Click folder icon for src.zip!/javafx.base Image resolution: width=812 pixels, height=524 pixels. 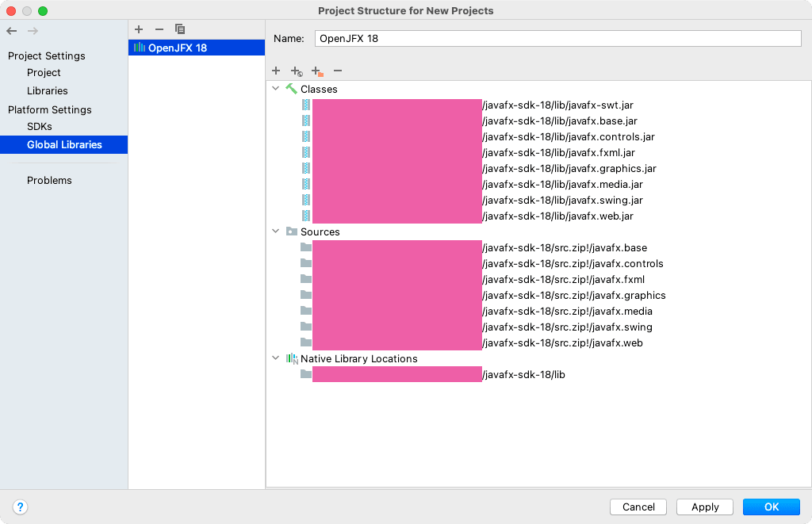point(306,247)
